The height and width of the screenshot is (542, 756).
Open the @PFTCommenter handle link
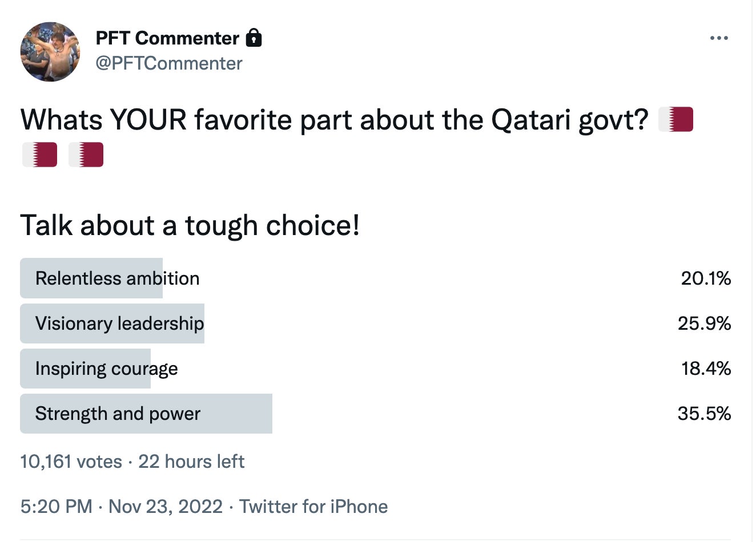pyautogui.click(x=169, y=63)
